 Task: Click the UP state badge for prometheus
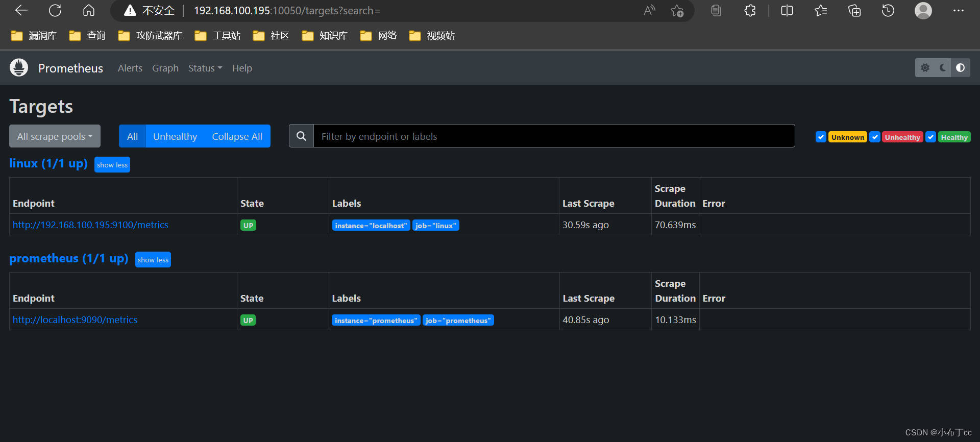248,320
